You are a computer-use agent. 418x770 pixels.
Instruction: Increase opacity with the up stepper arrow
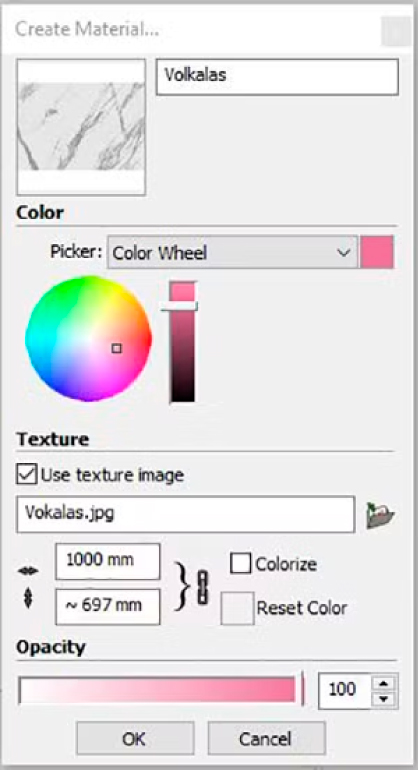(385, 683)
